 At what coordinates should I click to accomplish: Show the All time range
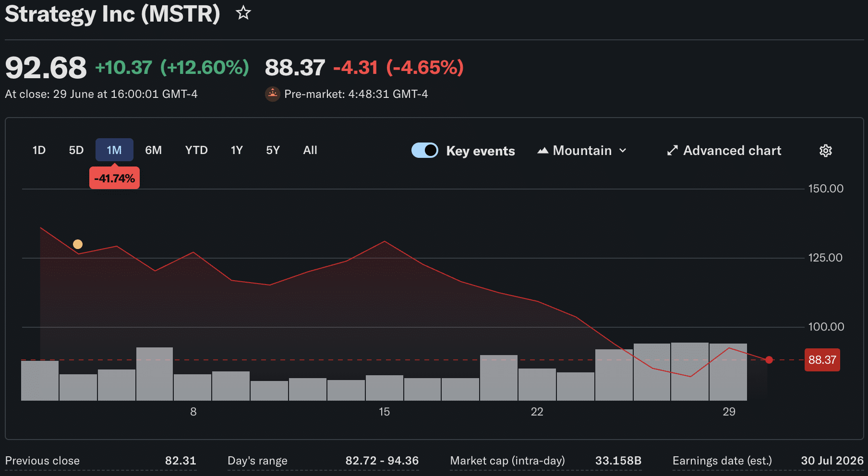pyautogui.click(x=310, y=150)
